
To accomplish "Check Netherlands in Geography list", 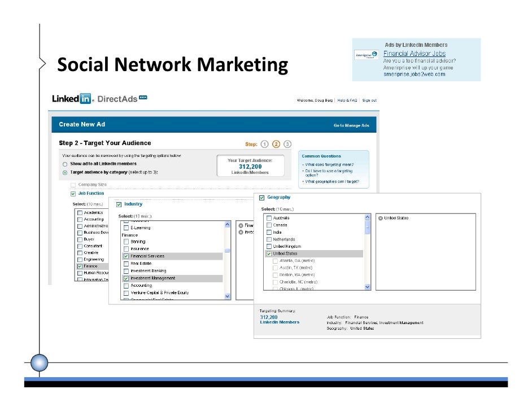I will tap(269, 239).
